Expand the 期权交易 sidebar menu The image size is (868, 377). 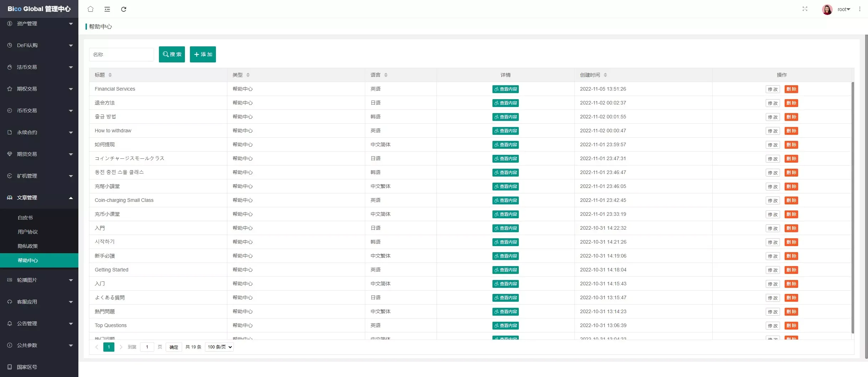39,89
